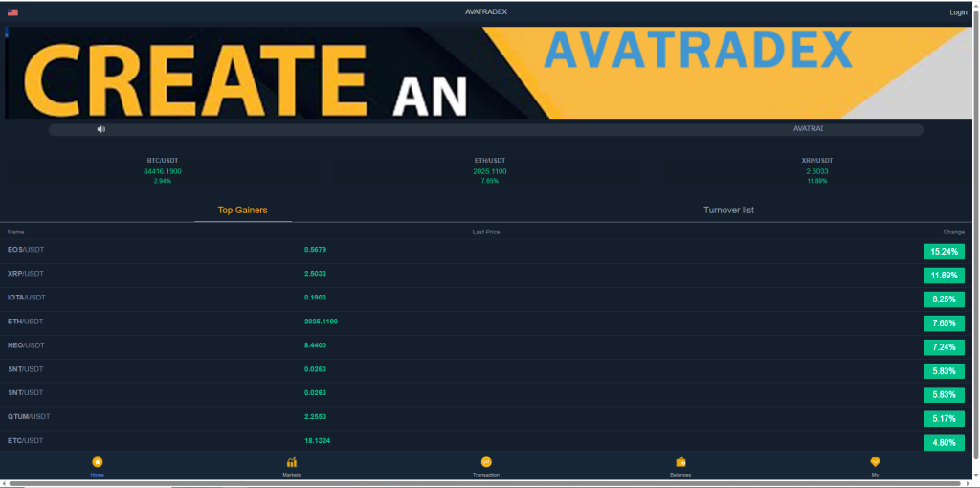Open the BTC/USDT ticker card
The height and width of the screenshot is (488, 980).
tap(163, 170)
